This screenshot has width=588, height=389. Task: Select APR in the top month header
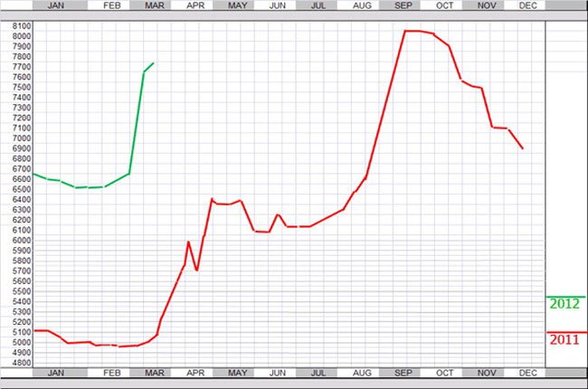tap(195, 5)
